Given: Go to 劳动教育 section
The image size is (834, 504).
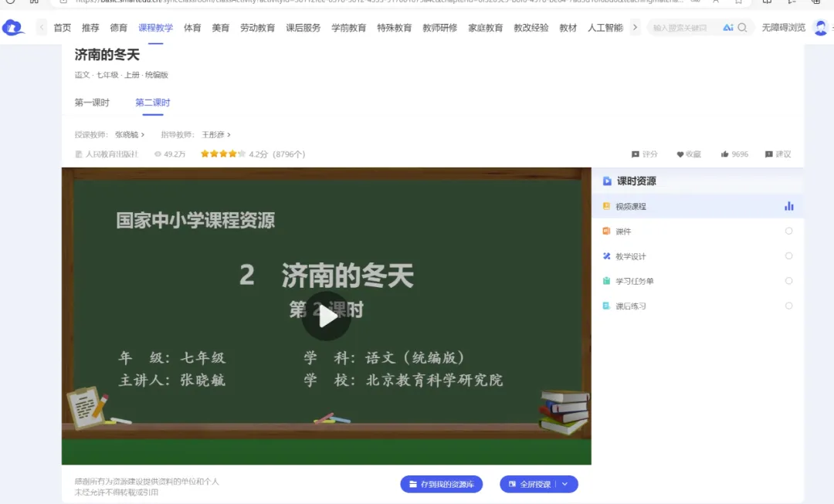Looking at the screenshot, I should click(257, 28).
